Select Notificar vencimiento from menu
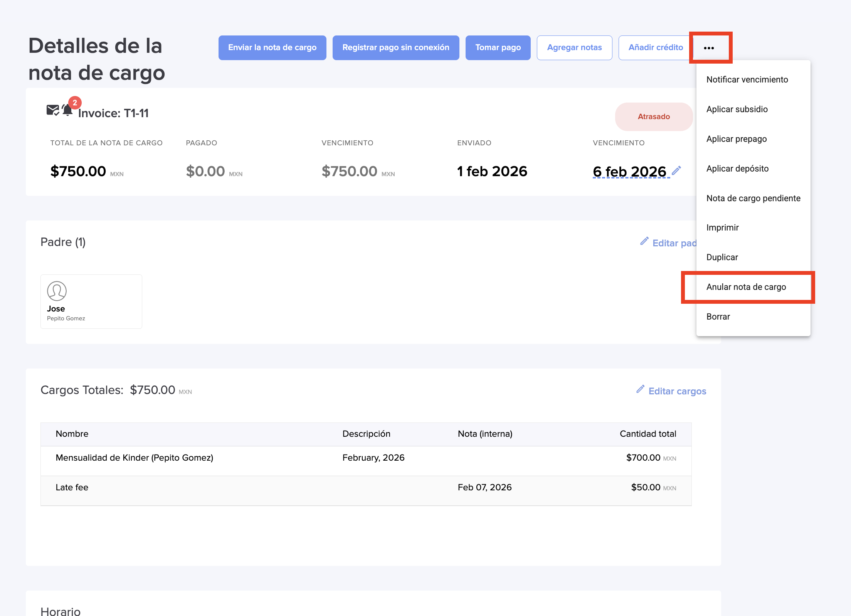 (747, 79)
